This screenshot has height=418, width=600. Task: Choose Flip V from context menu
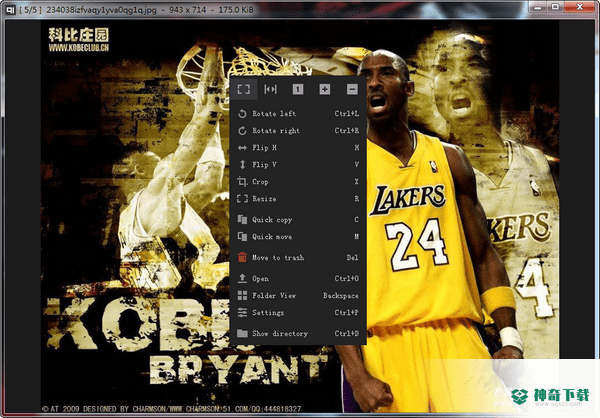coord(298,165)
